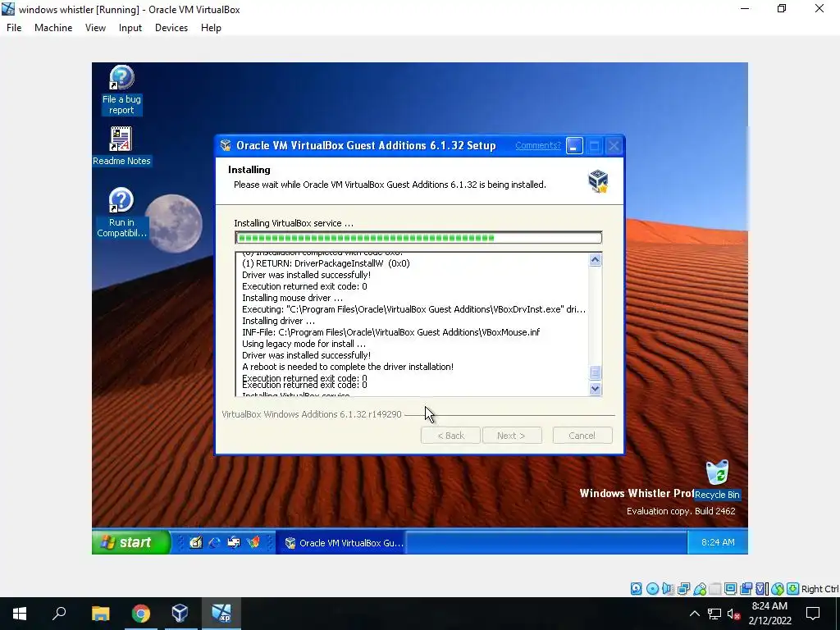Open the Devices menu
Viewport: 840px width, 630px height.
point(171,28)
